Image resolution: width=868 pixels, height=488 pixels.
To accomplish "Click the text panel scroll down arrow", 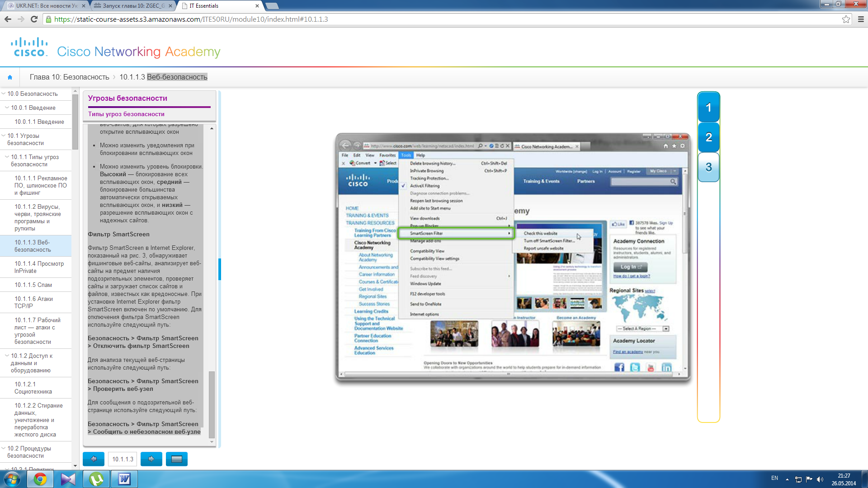I will pyautogui.click(x=212, y=441).
